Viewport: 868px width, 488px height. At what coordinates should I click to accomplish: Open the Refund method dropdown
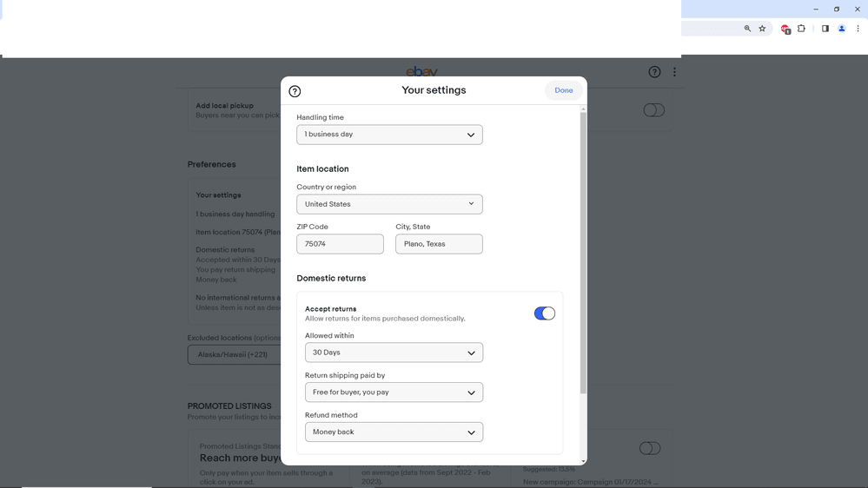pyautogui.click(x=394, y=432)
